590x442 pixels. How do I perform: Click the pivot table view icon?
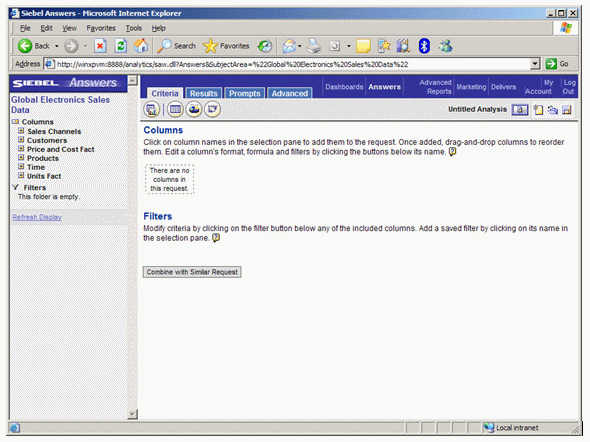[x=213, y=109]
